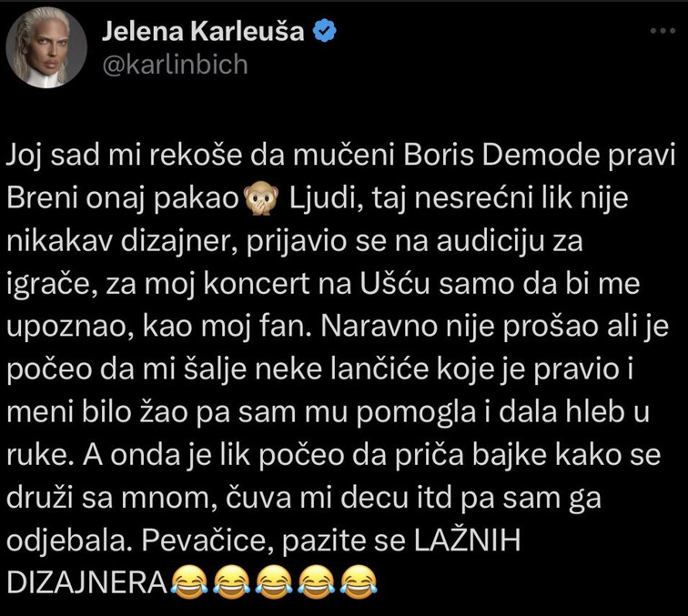Click the last laughing-crying emoji
Image resolution: width=688 pixels, height=616 pixels.
(x=359, y=582)
